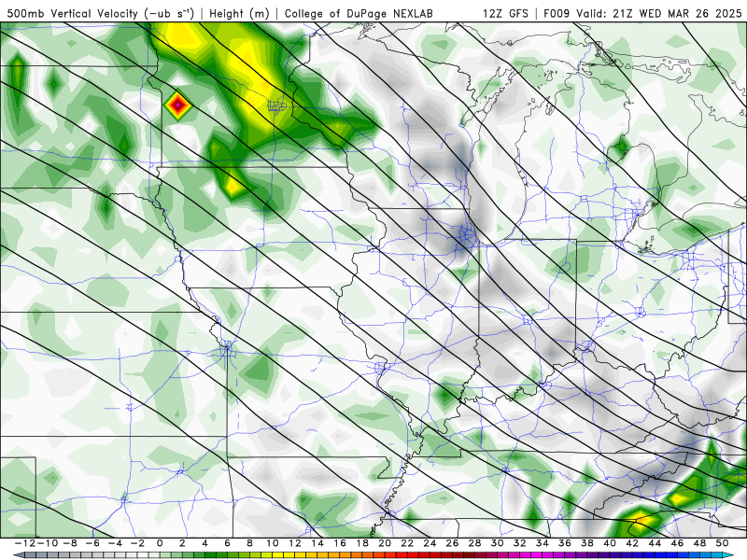This screenshot has height=560, width=747.
Task: Click the colorbar label "50"
Action: [722, 543]
